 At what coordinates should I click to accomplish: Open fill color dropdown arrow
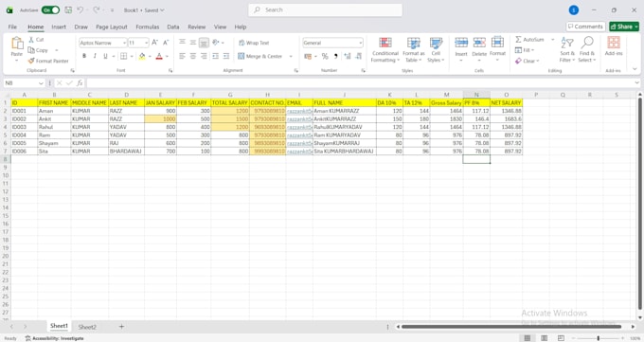point(150,56)
